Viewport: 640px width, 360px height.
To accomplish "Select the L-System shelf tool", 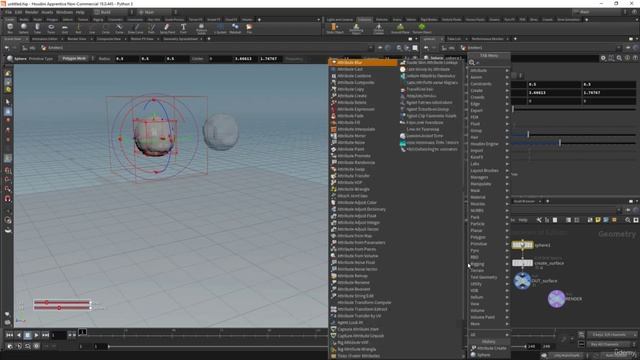I will point(220,28).
